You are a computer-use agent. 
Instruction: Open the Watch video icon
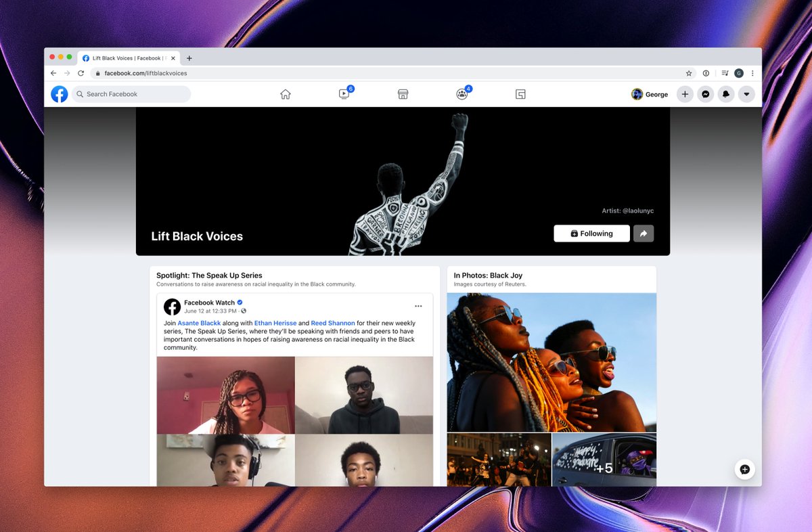pos(344,94)
